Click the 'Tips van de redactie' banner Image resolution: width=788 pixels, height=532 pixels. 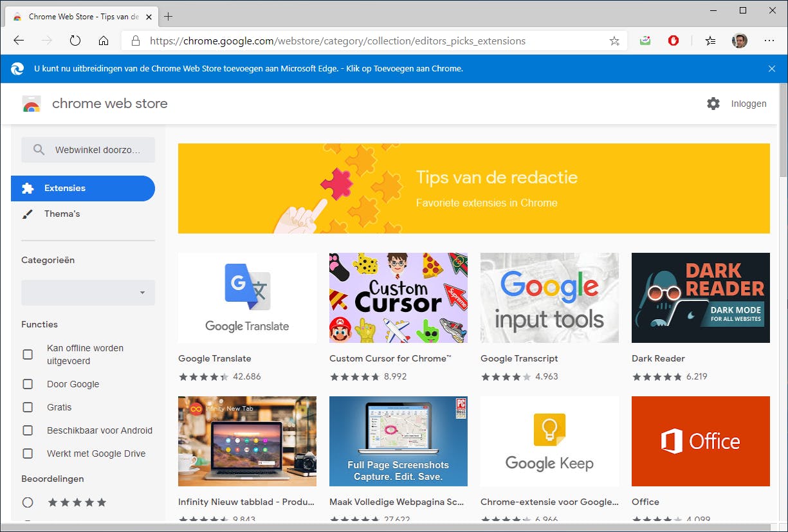(474, 188)
